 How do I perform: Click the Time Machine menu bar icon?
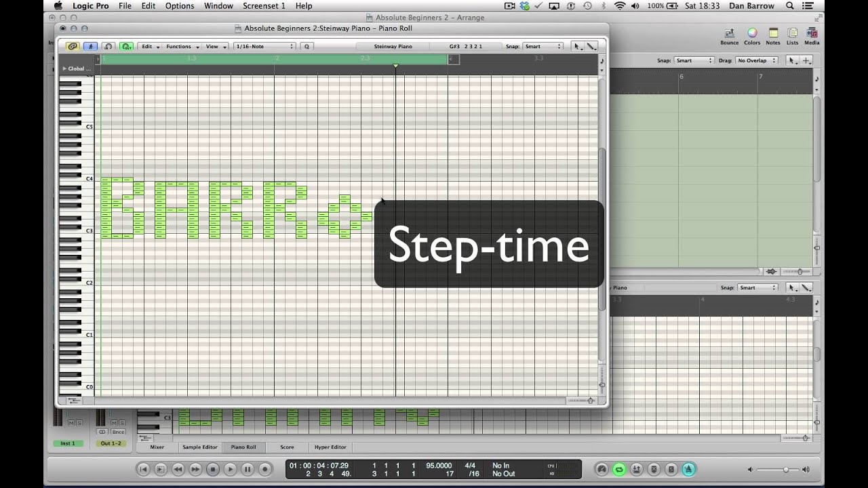(x=587, y=5)
